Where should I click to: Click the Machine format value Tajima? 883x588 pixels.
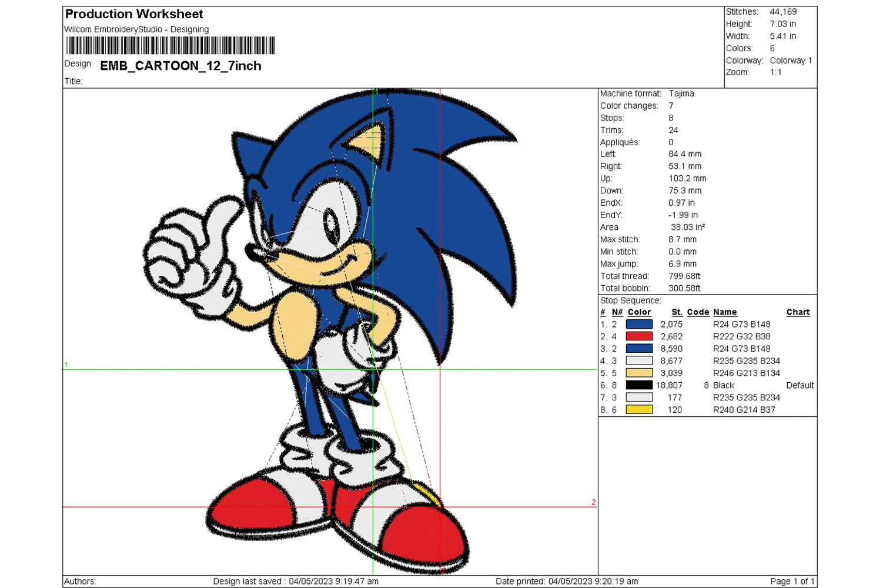point(681,93)
